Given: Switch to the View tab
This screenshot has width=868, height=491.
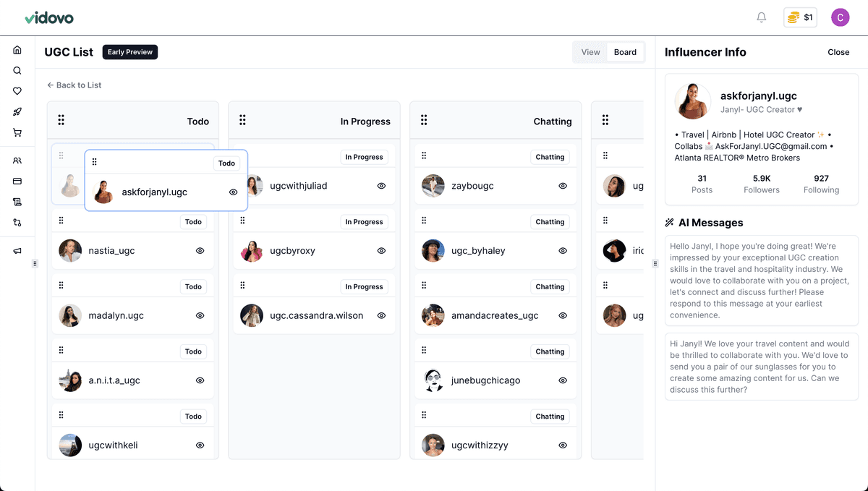Looking at the screenshot, I should pyautogui.click(x=590, y=51).
